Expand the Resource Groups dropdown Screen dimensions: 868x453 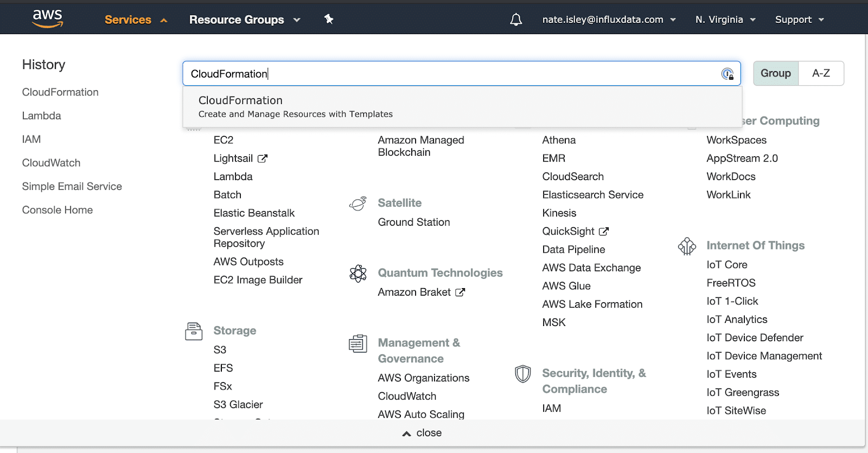pyautogui.click(x=244, y=20)
